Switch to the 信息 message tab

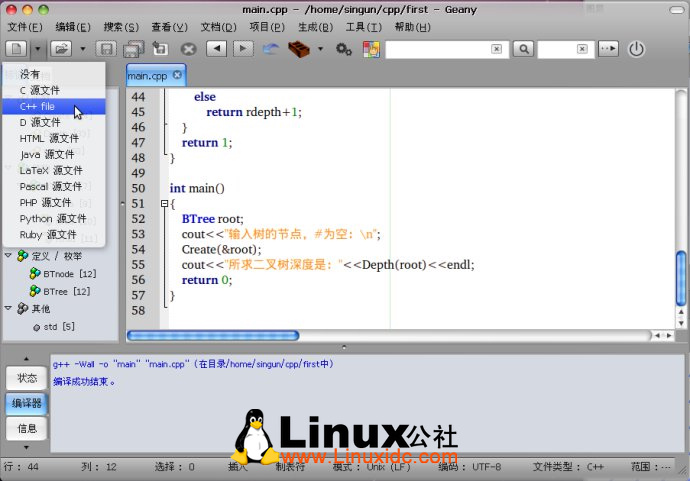click(x=27, y=428)
